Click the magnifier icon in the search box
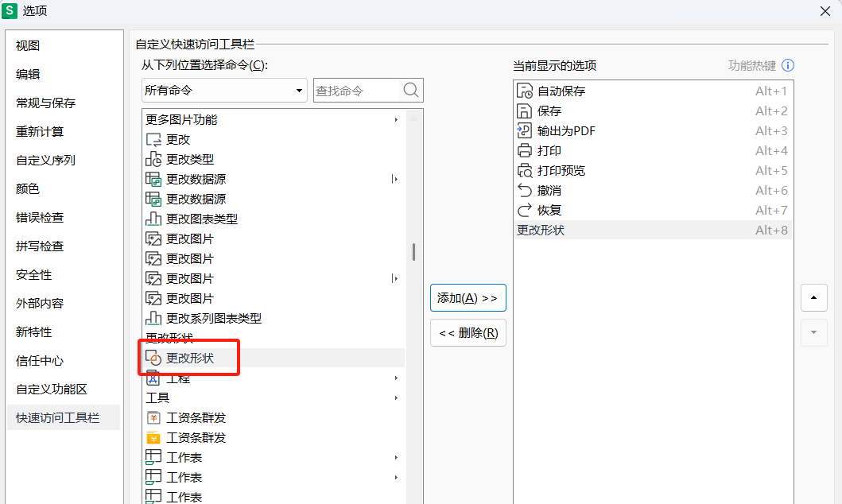 (x=412, y=90)
